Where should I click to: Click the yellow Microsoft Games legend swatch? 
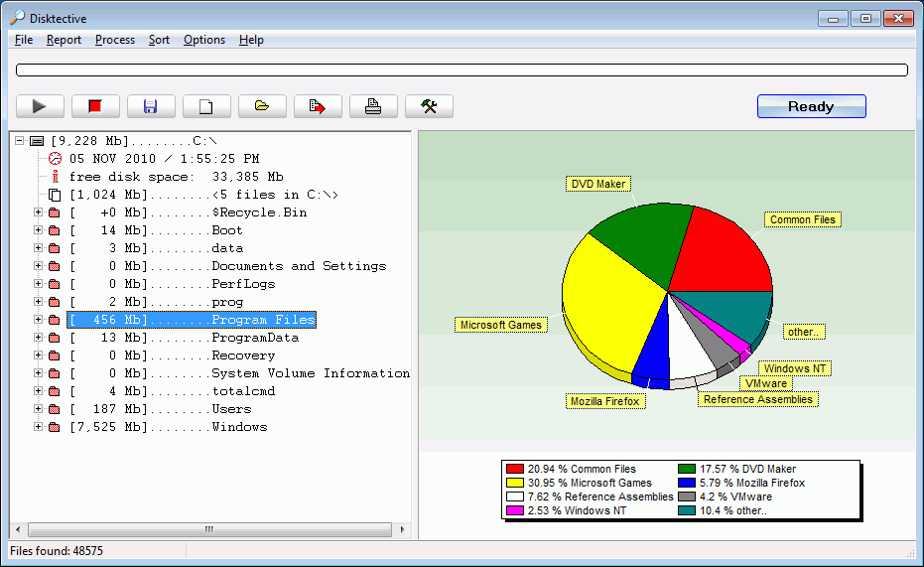[514, 483]
